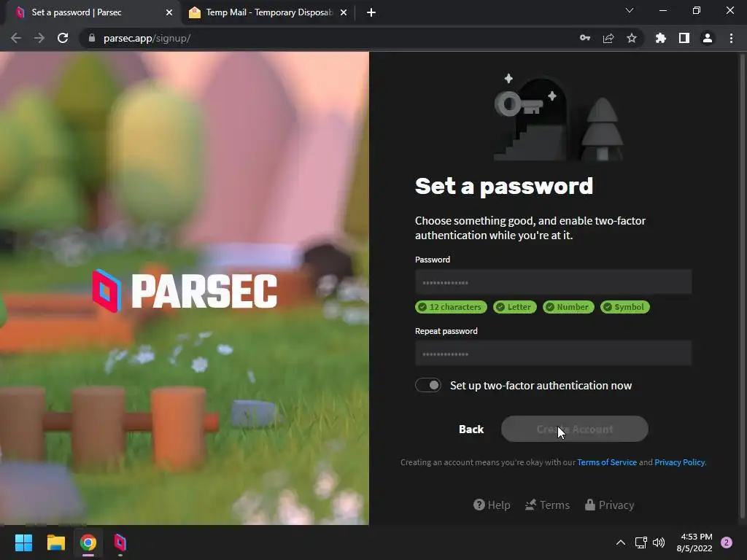Toggle the browser side panel
Screen dimensions: 747x560
coord(684,38)
